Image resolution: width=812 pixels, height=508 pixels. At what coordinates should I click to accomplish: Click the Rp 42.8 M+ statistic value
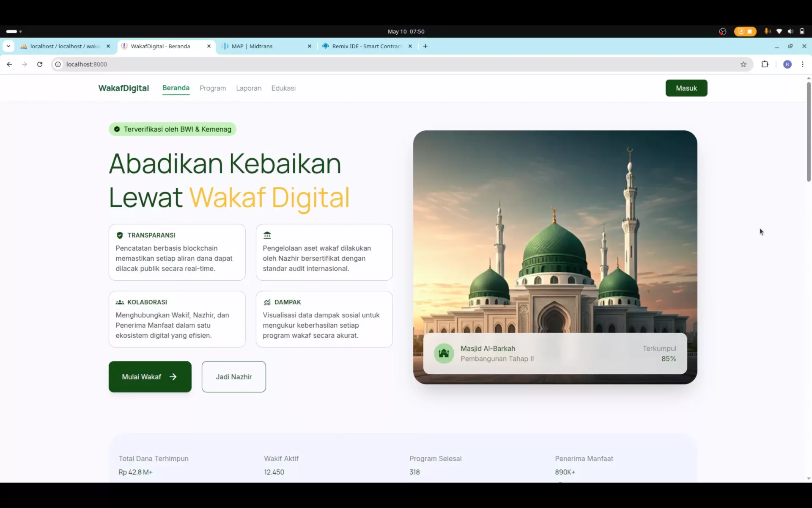tap(135, 472)
